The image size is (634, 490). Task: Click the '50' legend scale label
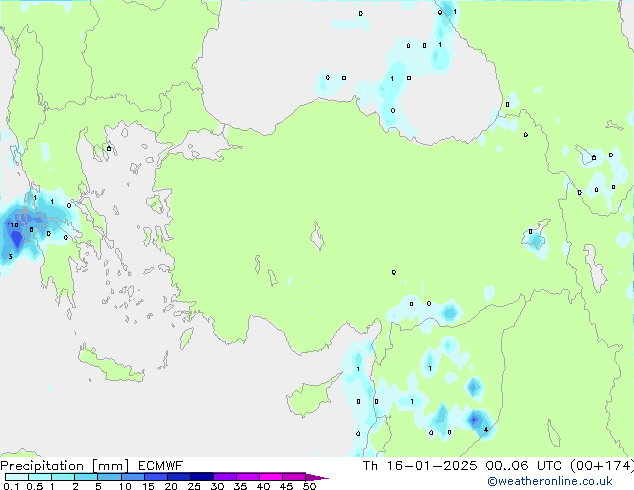[x=309, y=486]
